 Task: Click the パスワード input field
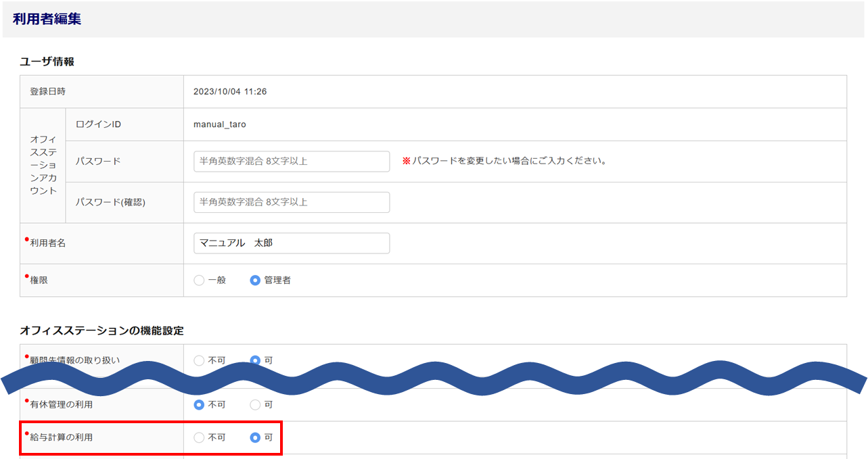coord(291,162)
